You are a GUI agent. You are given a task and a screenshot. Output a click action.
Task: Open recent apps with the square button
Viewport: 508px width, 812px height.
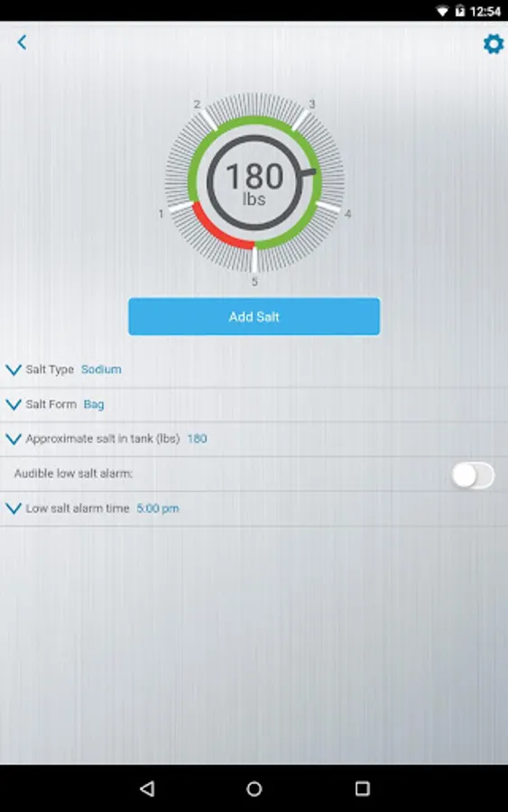[x=362, y=789]
